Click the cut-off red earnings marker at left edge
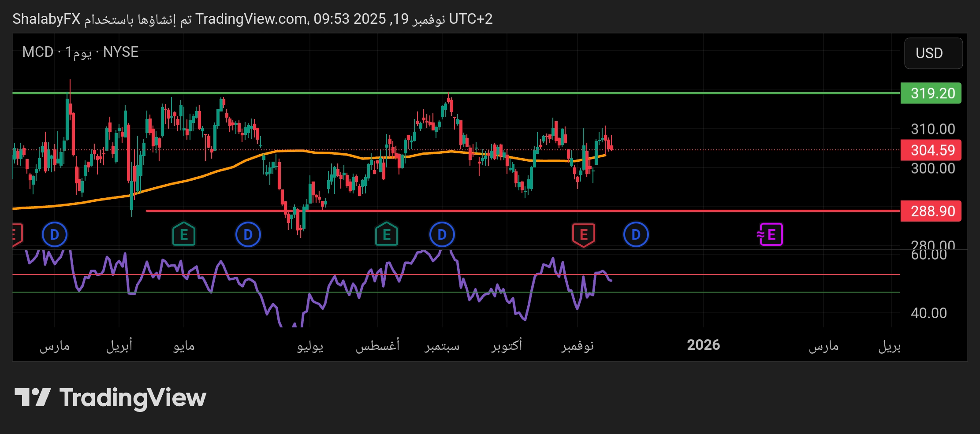The image size is (980, 434). (x=16, y=234)
